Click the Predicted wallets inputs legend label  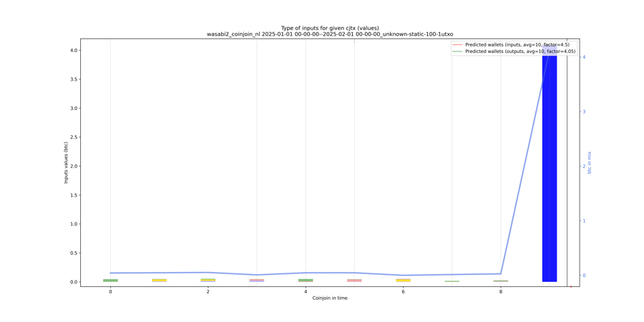pyautogui.click(x=517, y=45)
